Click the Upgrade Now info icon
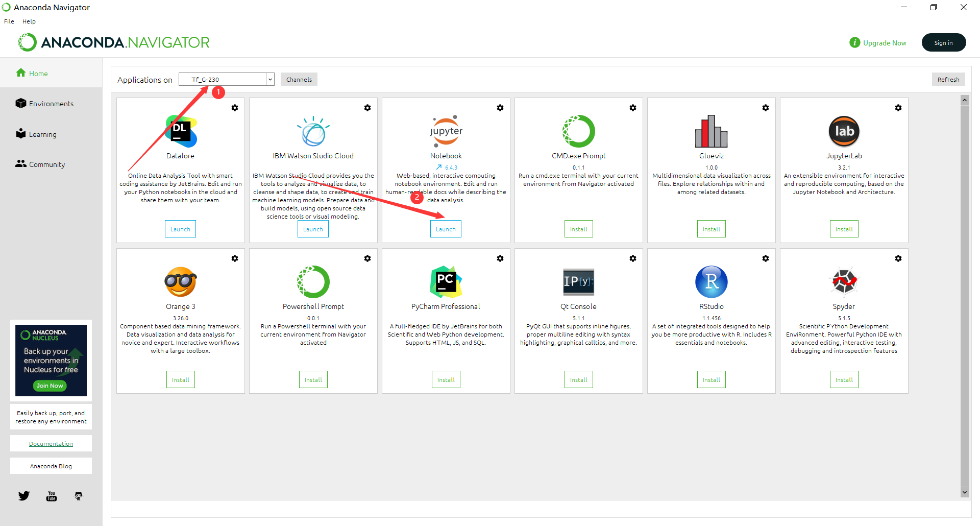Viewport: 980px width, 526px height. pyautogui.click(x=855, y=42)
